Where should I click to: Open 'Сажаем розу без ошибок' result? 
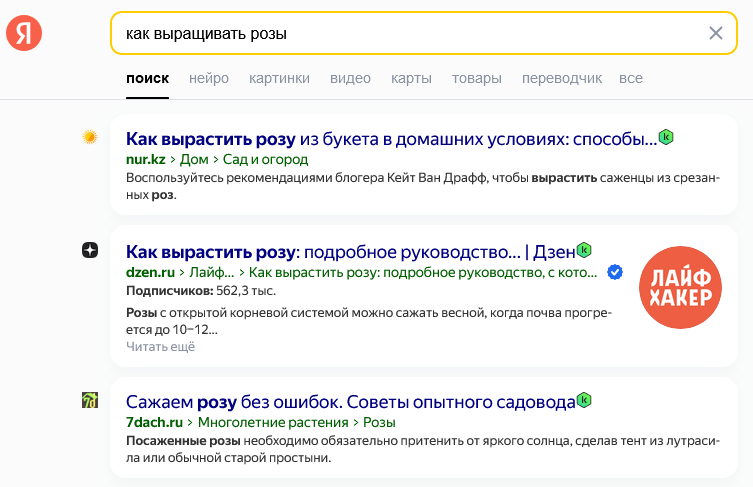click(x=350, y=402)
